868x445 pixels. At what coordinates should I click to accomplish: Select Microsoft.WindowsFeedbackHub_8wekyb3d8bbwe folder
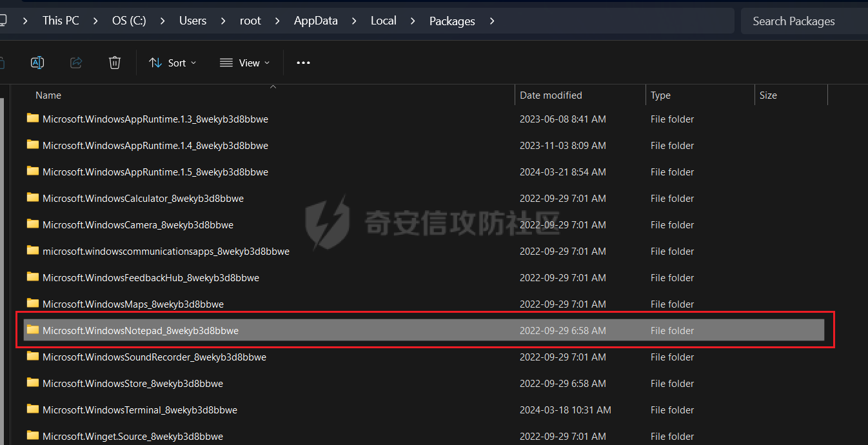point(424,277)
